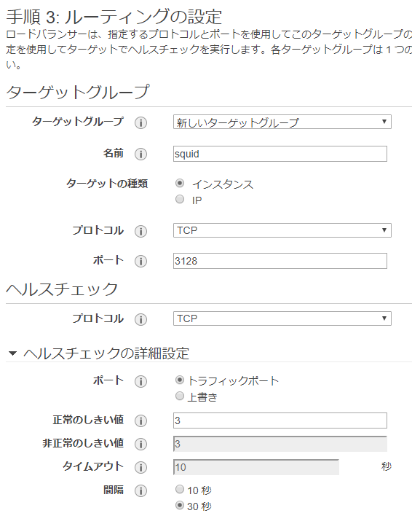
Task: Click info icon next to ポート 3128 field
Action: click(x=140, y=261)
